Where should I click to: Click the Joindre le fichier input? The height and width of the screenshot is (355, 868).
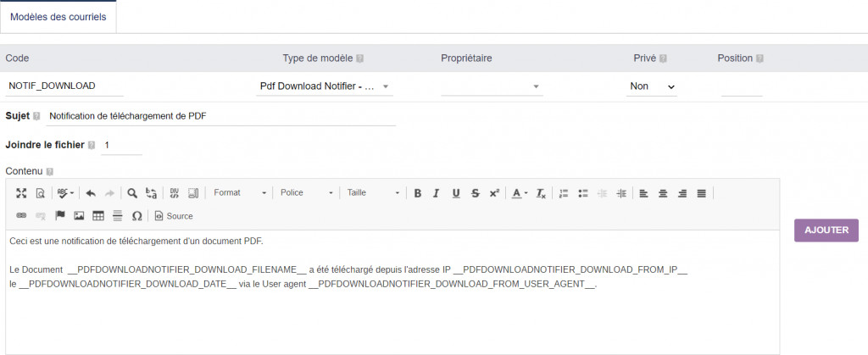point(122,146)
